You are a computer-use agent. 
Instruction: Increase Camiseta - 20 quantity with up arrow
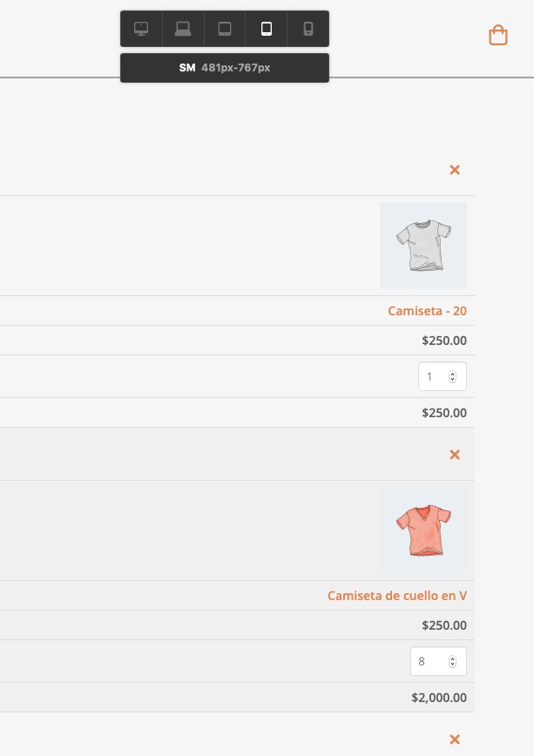(452, 374)
